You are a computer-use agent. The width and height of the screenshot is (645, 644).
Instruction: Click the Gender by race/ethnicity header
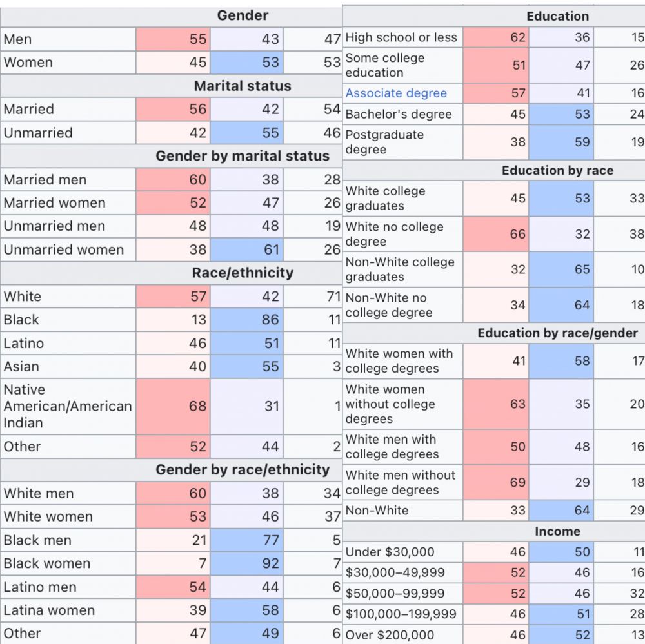(243, 469)
